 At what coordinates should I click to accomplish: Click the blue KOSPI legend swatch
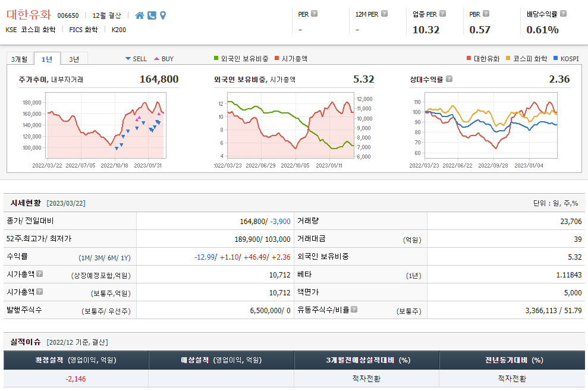click(556, 58)
